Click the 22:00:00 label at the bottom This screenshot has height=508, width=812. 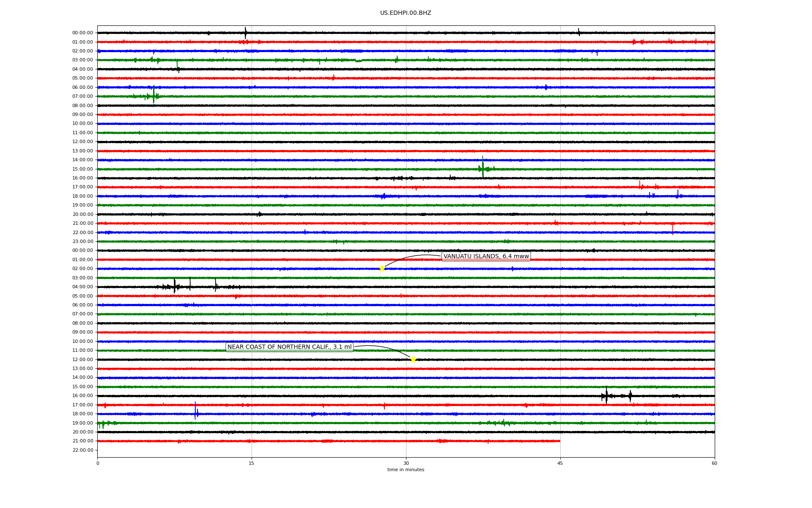point(82,450)
